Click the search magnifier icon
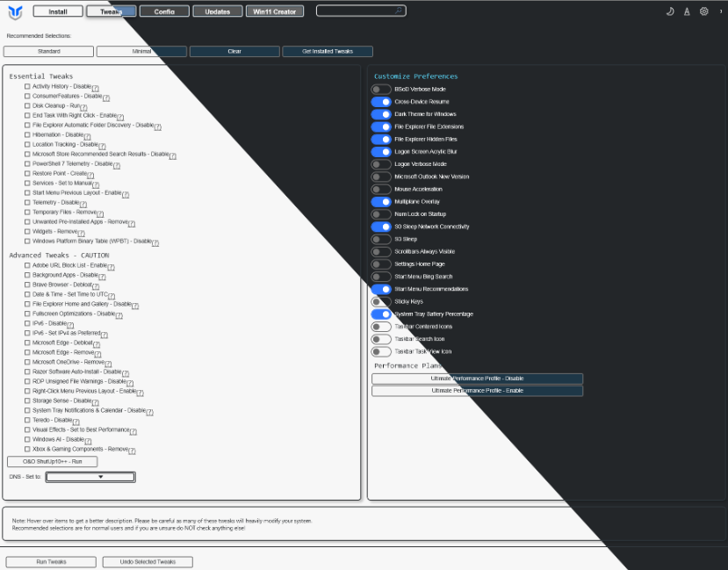728x570 pixels. [x=398, y=11]
